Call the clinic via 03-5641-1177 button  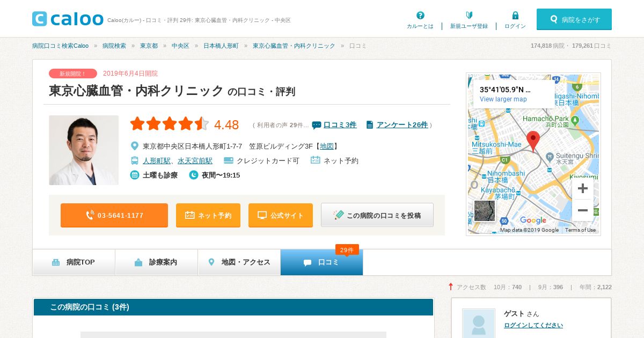[x=114, y=215]
